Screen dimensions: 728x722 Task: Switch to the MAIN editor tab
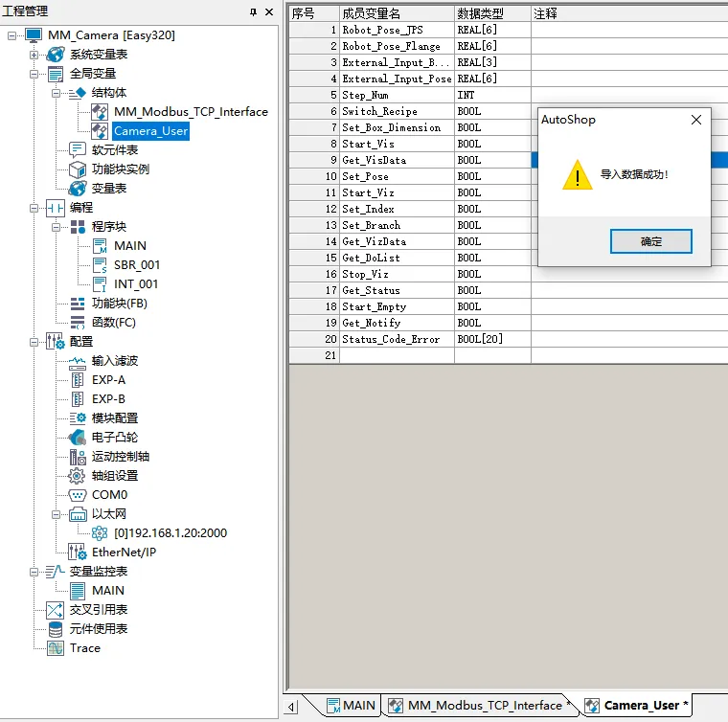tap(351, 706)
